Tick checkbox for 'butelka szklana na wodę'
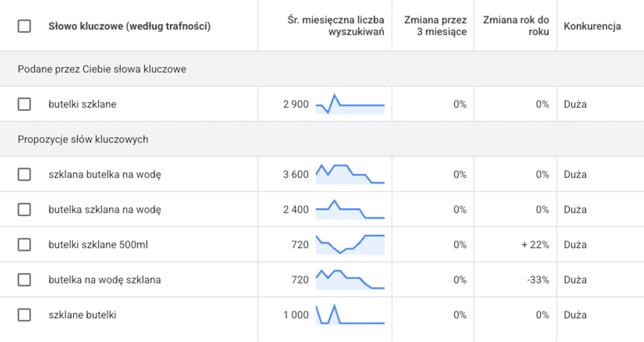This screenshot has height=342, width=644. coord(24,210)
